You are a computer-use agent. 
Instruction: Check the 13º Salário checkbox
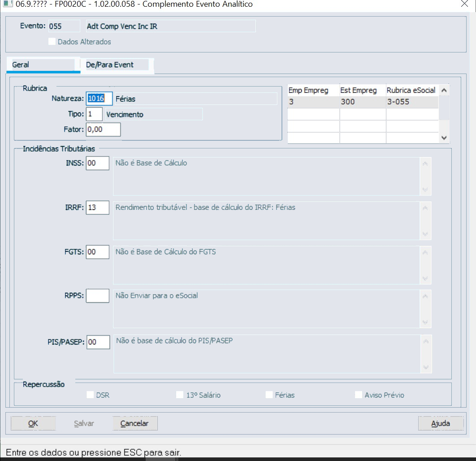(180, 395)
